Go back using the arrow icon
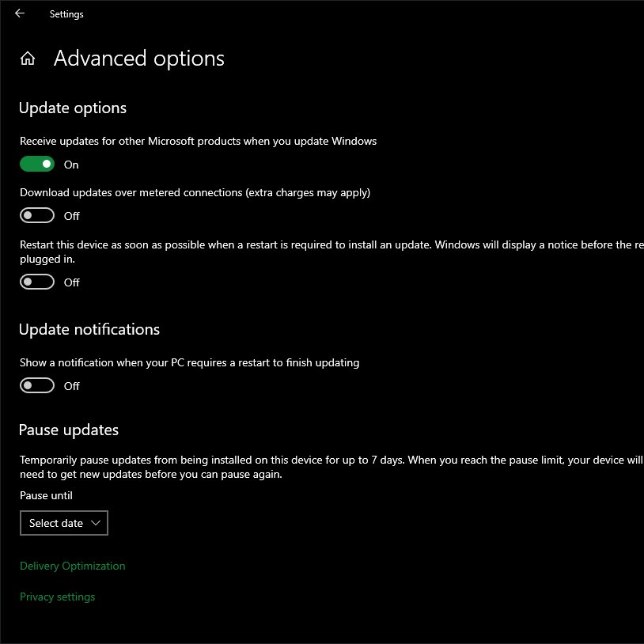The width and height of the screenshot is (644, 644). pyautogui.click(x=20, y=13)
